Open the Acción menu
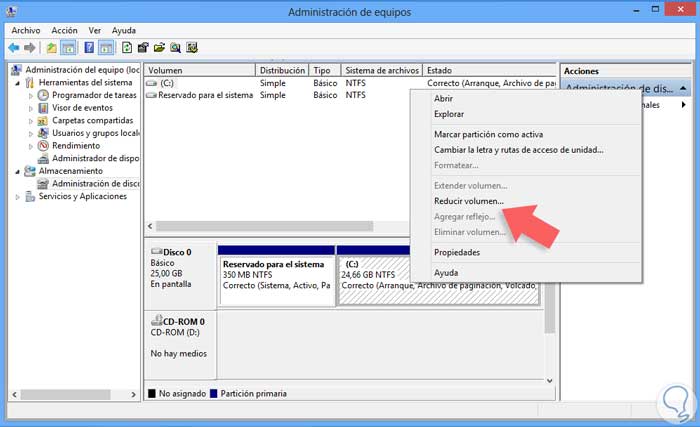 [64, 30]
